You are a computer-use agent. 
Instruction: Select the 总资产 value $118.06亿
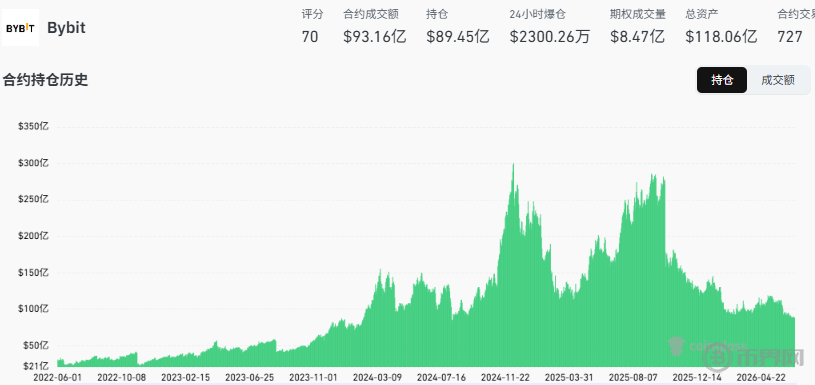click(721, 37)
